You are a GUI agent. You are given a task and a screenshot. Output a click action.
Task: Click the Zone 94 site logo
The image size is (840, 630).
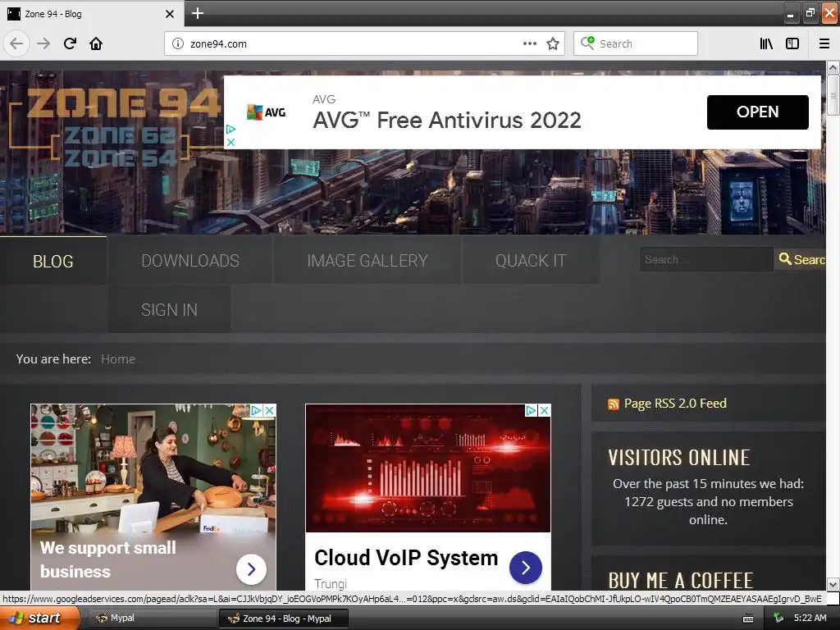pos(115,127)
